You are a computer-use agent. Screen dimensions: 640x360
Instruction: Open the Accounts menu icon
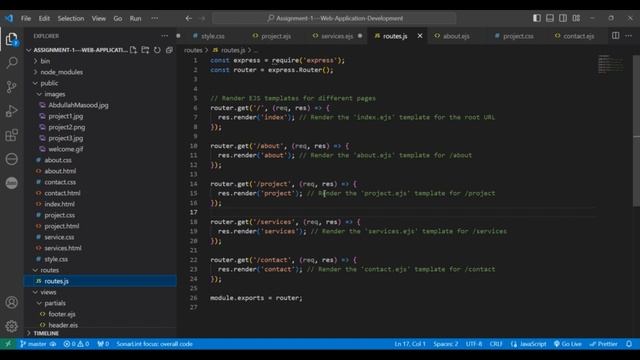(11, 302)
